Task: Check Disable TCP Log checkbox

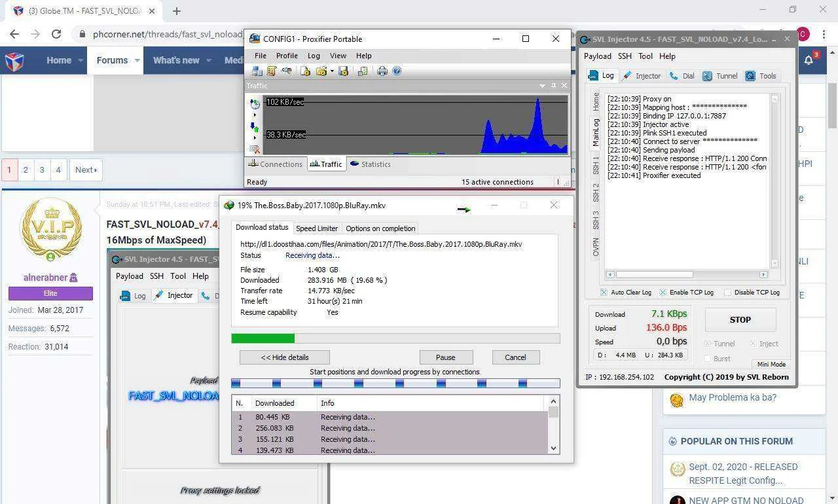Action: (x=727, y=293)
